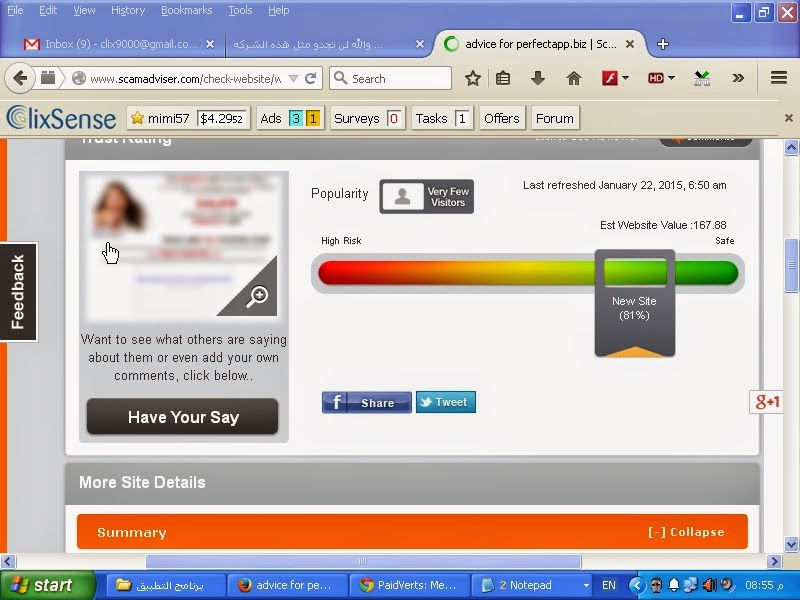Open the ClixSense Ads button
The height and width of the screenshot is (600, 800).
point(290,118)
